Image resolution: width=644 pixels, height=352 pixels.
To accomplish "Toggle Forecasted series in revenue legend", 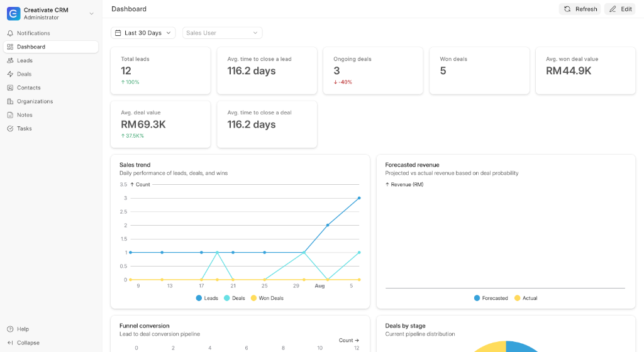I will pyautogui.click(x=491, y=298).
